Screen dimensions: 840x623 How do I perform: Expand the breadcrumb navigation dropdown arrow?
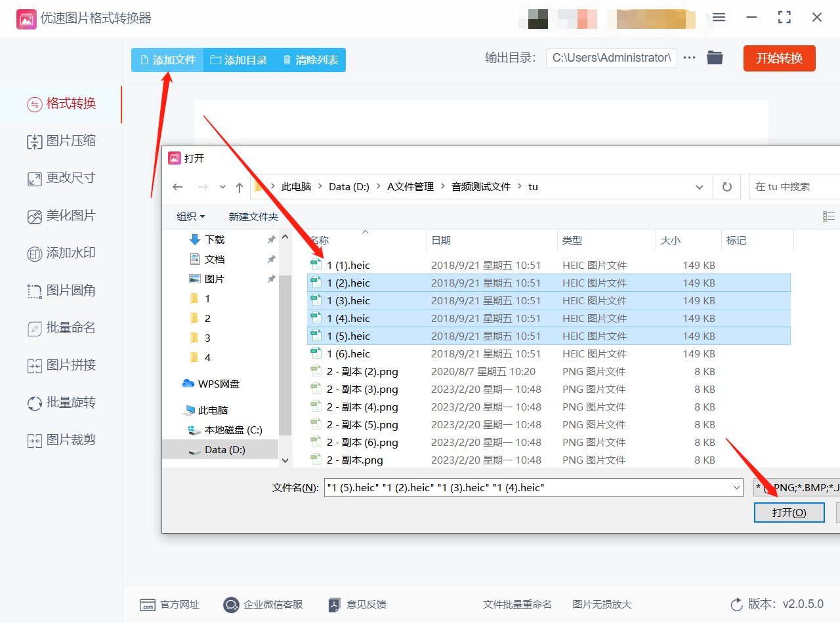(x=700, y=186)
